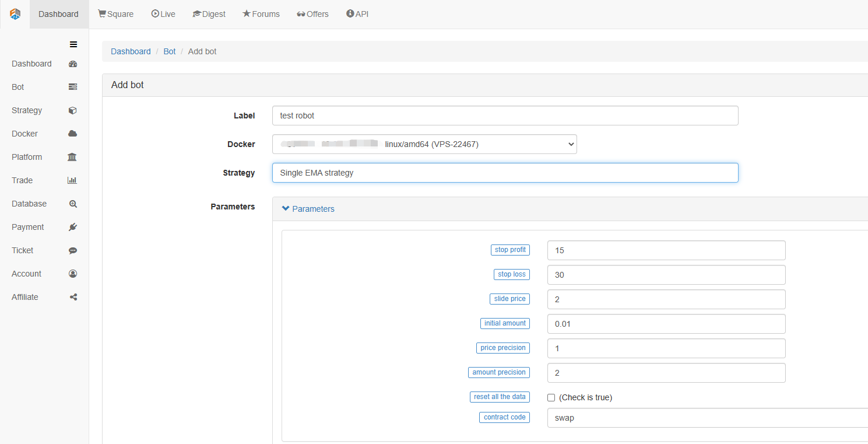This screenshot has height=444, width=868.
Task: Click the contract code parameter label
Action: tap(505, 417)
